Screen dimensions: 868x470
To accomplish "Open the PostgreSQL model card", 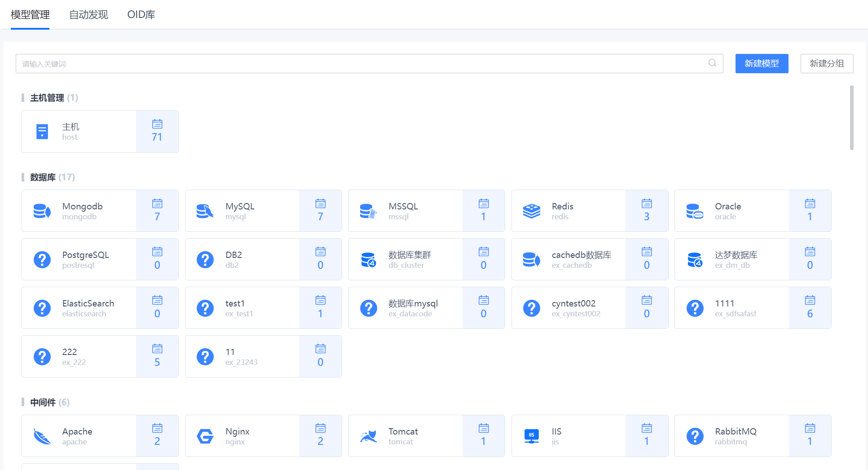I will point(85,259).
